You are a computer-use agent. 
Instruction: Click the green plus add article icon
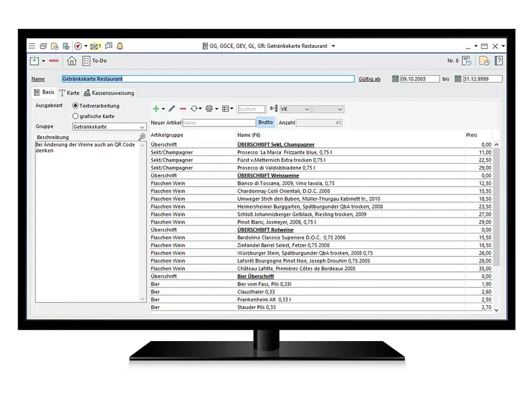156,109
